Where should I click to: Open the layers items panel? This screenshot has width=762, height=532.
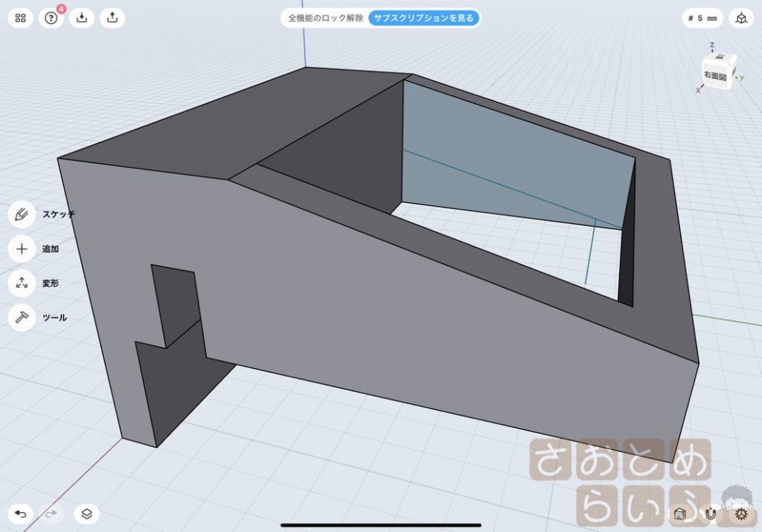tap(87, 513)
